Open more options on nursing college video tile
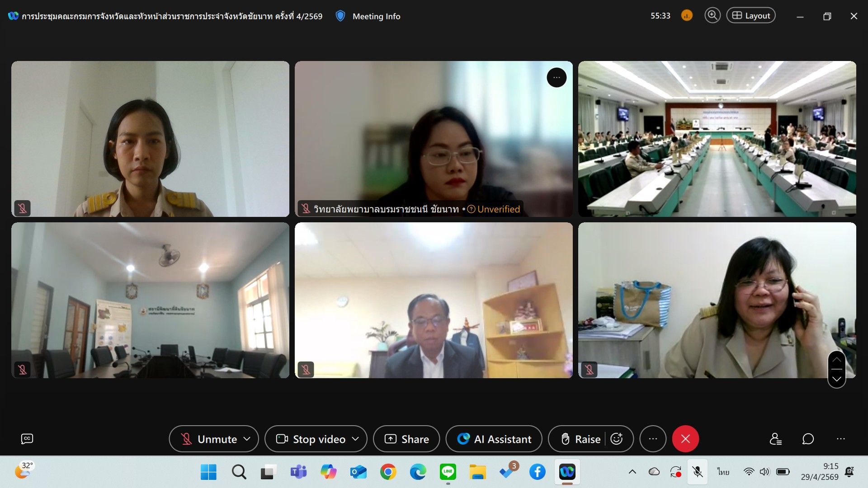868x488 pixels. [x=557, y=78]
